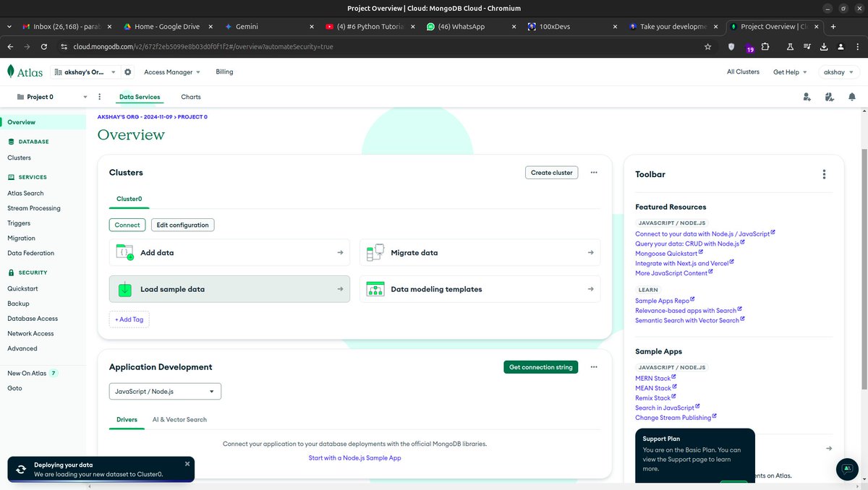Expand Access Manager dropdown

pyautogui.click(x=172, y=72)
